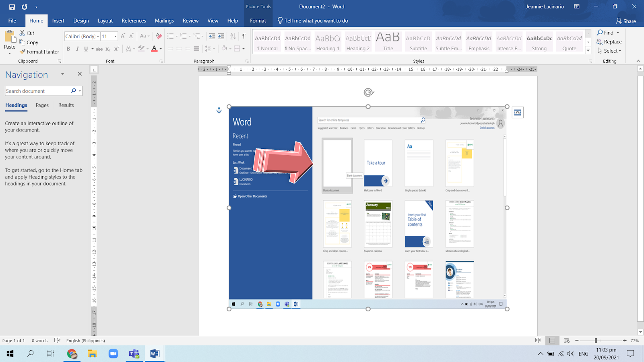Open Find dropdown arrow
This screenshot has width=644, height=362.
[618, 33]
